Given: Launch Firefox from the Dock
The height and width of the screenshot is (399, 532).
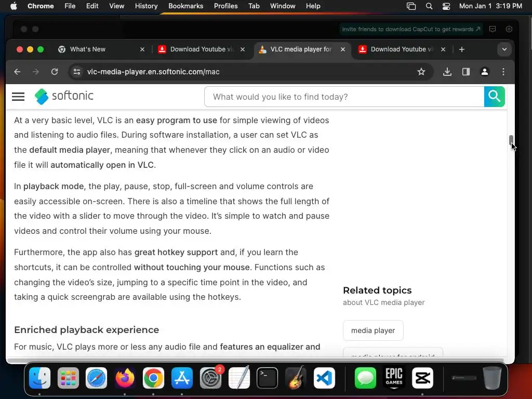Looking at the screenshot, I should coord(125,378).
